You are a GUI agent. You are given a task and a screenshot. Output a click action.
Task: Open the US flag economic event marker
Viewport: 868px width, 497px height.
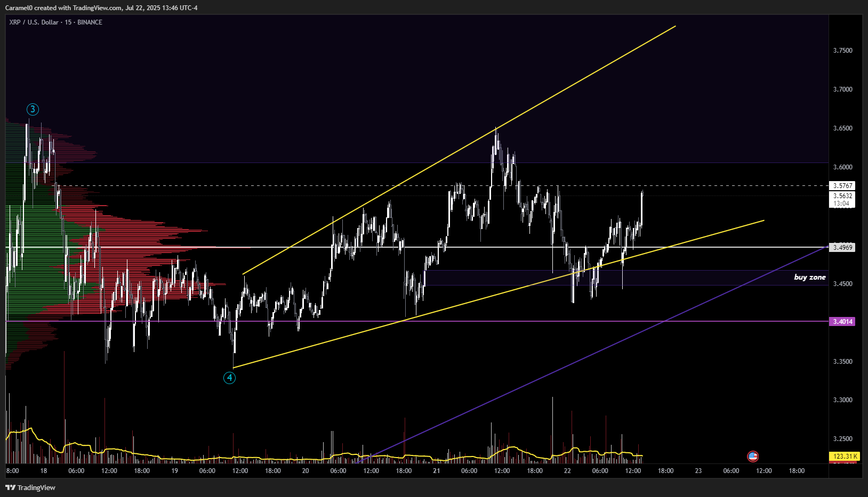[753, 456]
